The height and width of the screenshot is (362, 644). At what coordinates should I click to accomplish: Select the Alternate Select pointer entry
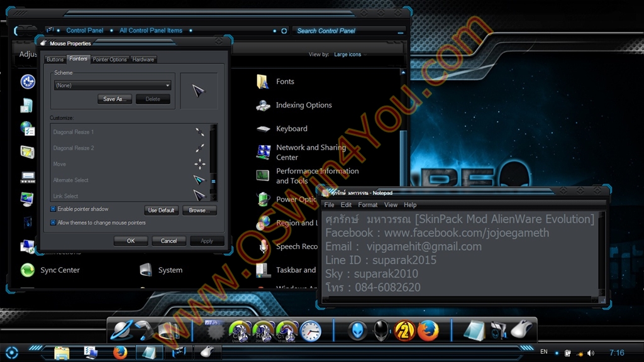tap(130, 180)
